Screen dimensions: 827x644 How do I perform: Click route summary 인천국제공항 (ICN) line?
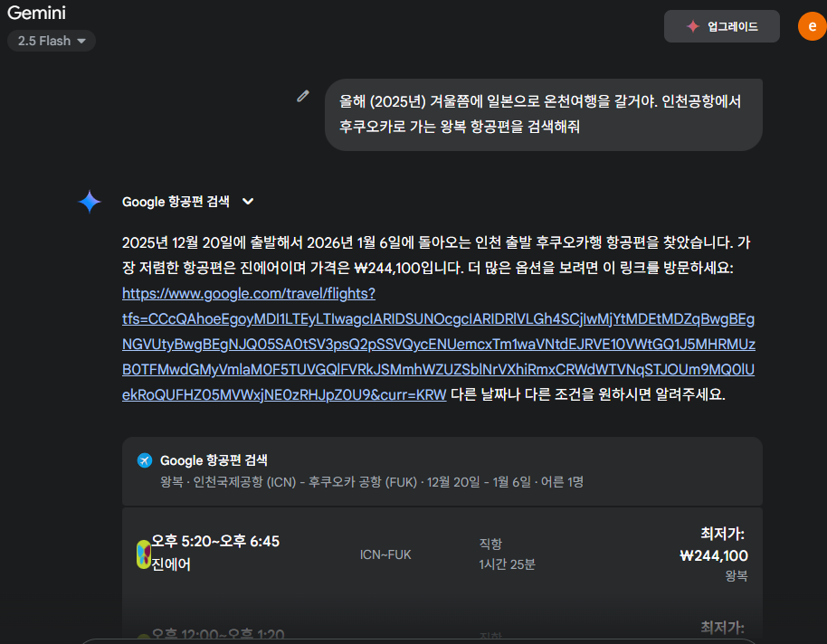tap(372, 482)
